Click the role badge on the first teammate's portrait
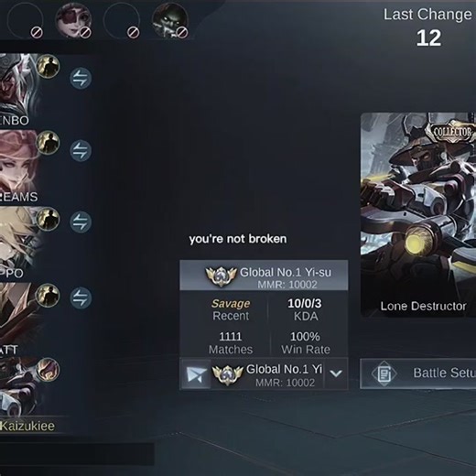Screen dimensions: 476x476 [x=48, y=66]
